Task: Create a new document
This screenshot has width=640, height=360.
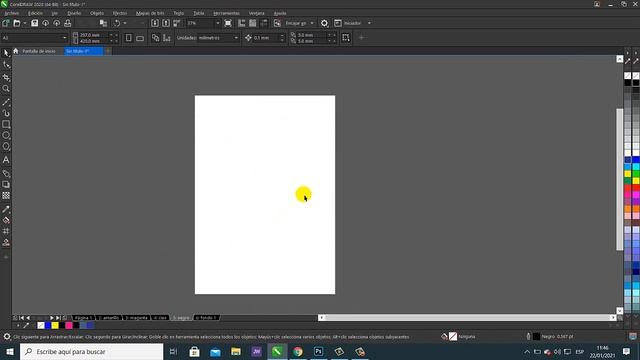Action: click(6, 23)
